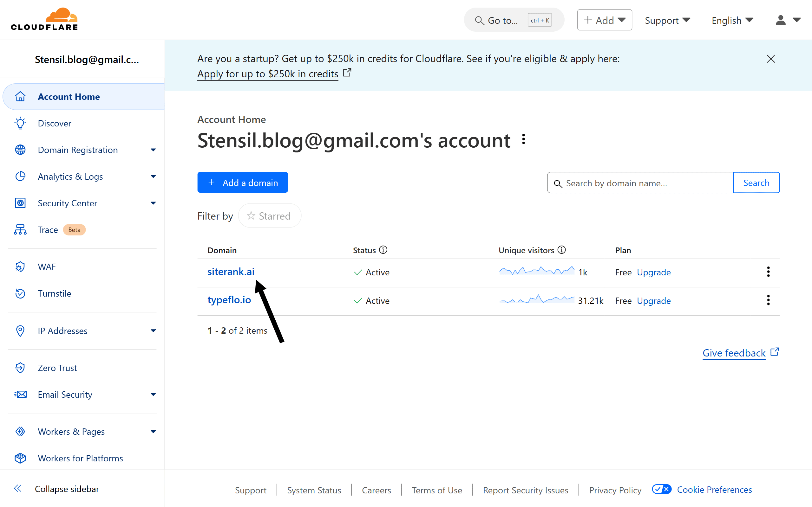This screenshot has width=812, height=507.
Task: Open Workers for Platforms icon
Action: pyautogui.click(x=20, y=458)
